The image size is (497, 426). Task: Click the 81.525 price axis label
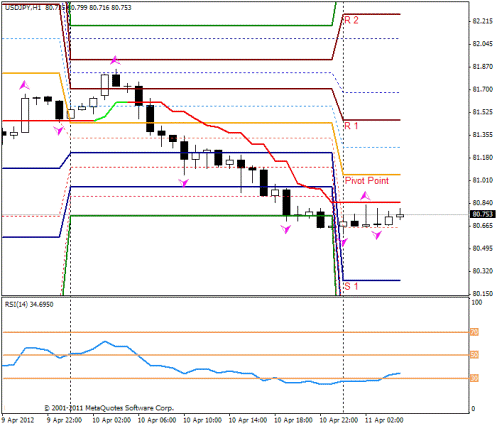483,112
